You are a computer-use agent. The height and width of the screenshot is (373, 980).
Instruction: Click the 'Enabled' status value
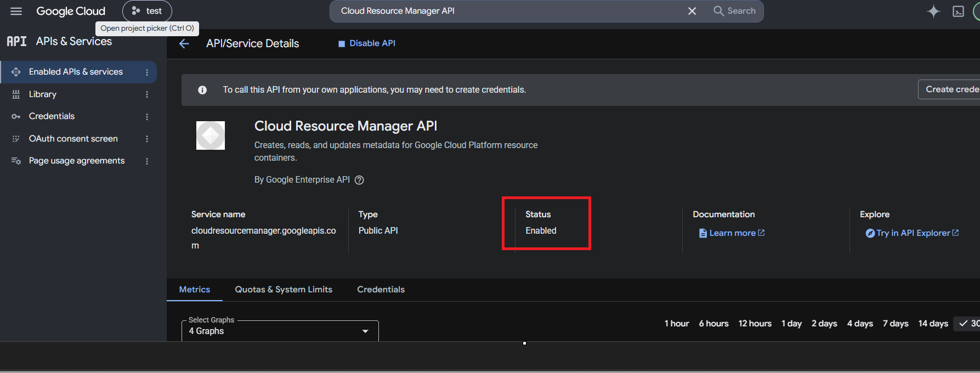[541, 231]
